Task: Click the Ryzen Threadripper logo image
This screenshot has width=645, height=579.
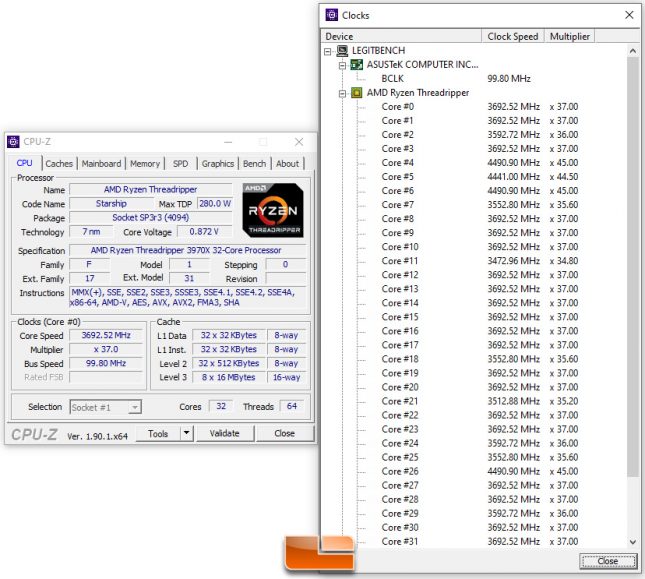Action: tap(273, 210)
